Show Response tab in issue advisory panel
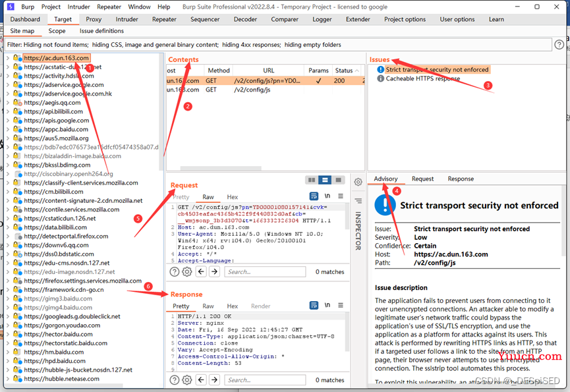570x392 pixels. click(x=461, y=179)
